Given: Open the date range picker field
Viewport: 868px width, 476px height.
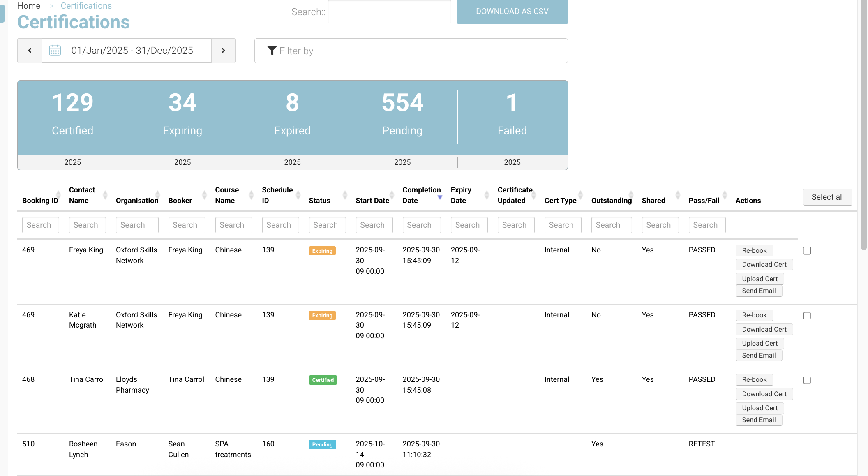Looking at the screenshot, I should [132, 51].
